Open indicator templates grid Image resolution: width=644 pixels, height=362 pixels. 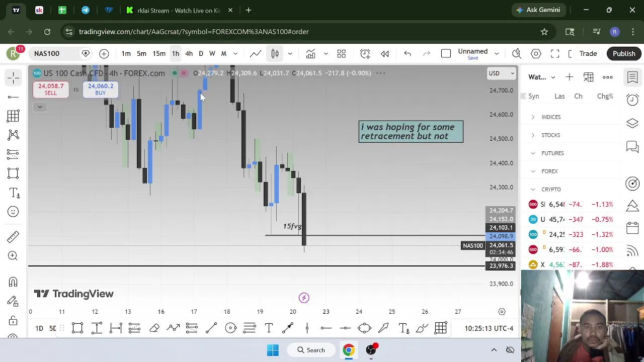point(341,53)
